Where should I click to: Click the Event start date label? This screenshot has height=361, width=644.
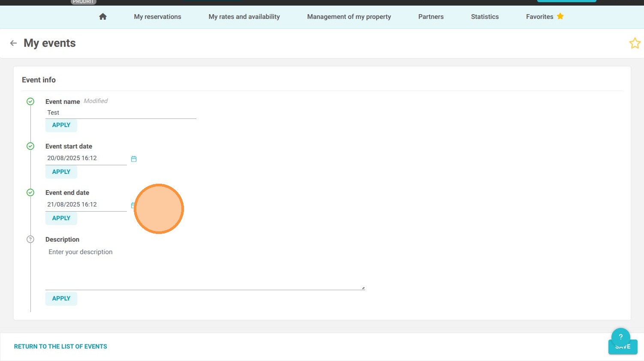tap(69, 146)
